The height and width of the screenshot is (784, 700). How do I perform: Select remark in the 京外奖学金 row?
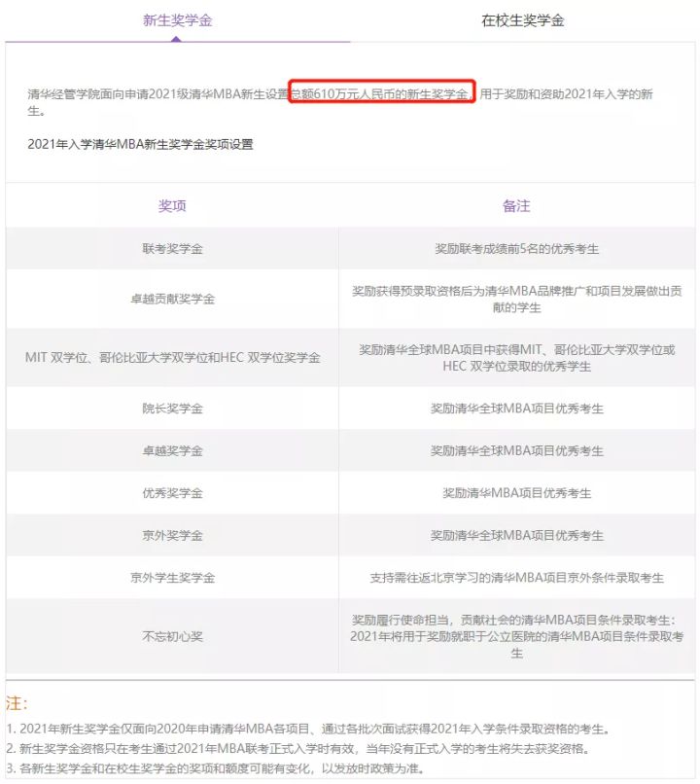tap(516, 536)
